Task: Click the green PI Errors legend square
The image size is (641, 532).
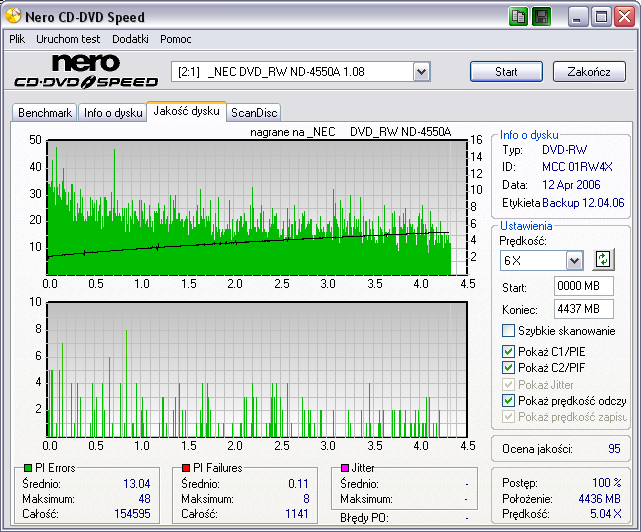Action: click(x=28, y=468)
